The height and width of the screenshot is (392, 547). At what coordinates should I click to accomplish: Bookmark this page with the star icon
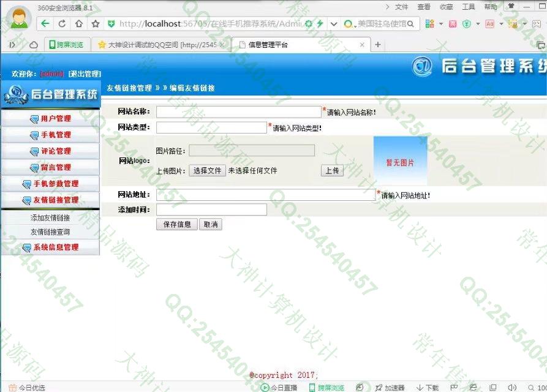coord(95,24)
